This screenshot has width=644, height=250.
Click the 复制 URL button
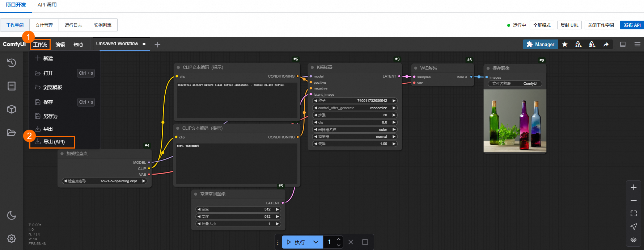click(x=569, y=25)
